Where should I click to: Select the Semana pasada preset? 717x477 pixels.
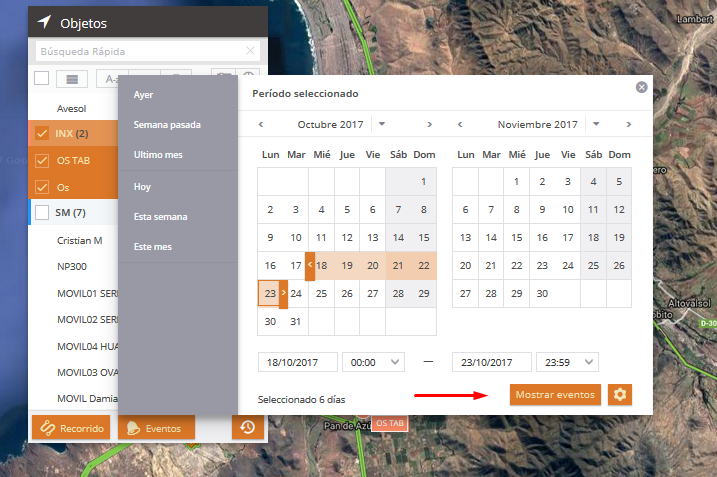coord(167,124)
